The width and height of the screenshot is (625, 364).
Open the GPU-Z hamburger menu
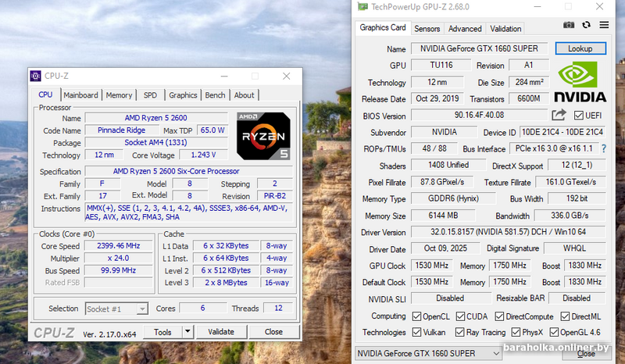tap(604, 26)
